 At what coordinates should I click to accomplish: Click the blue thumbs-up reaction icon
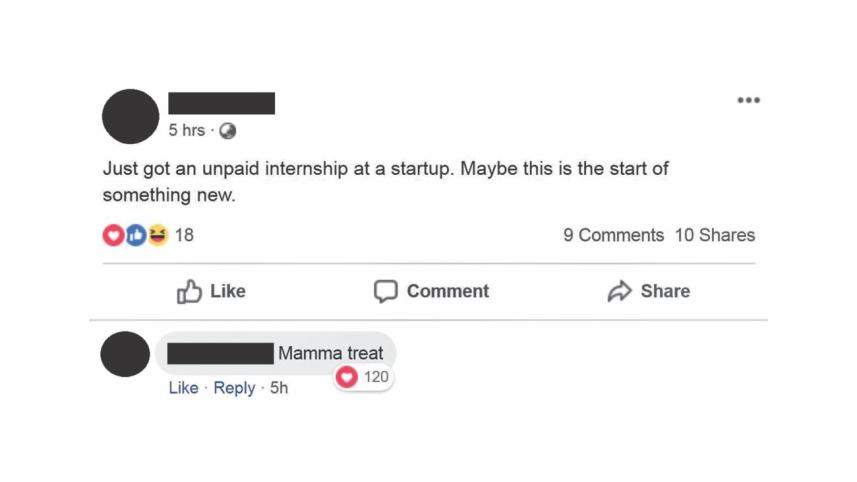(135, 235)
